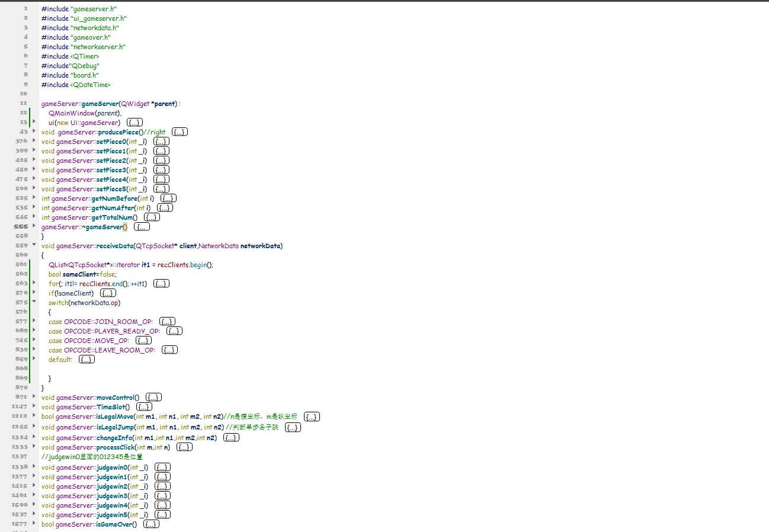The image size is (769, 532).
Task: Click the {...} placeholder after setPiece3
Action: click(x=161, y=170)
